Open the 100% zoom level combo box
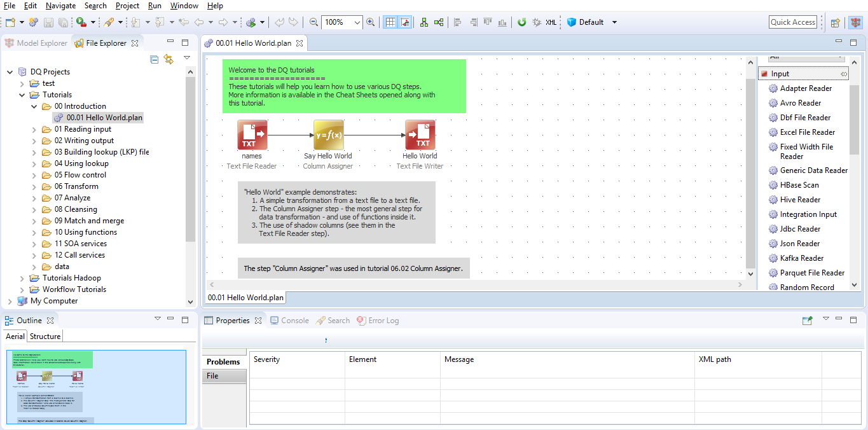The width and height of the screenshot is (868, 430). pos(341,22)
